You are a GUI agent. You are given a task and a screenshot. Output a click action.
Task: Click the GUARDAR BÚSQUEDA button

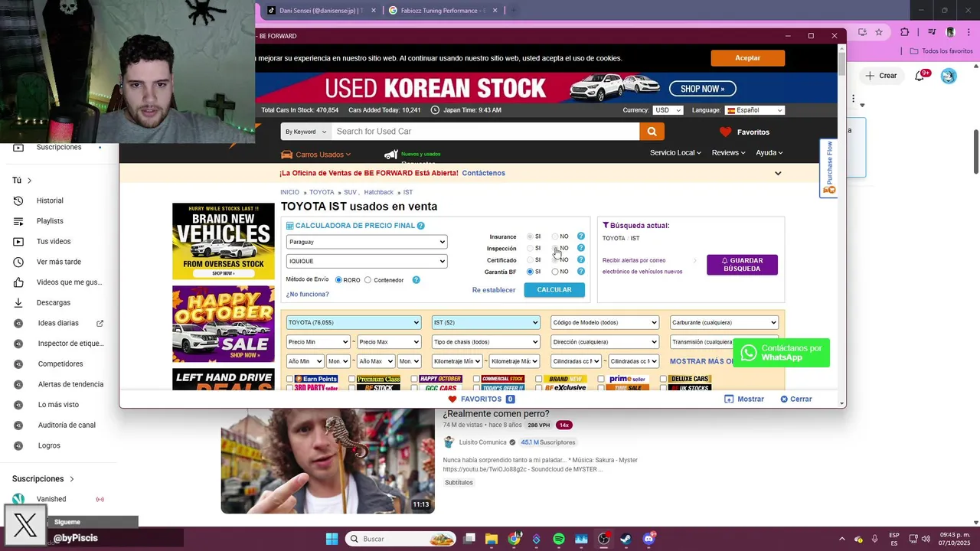[x=742, y=265]
